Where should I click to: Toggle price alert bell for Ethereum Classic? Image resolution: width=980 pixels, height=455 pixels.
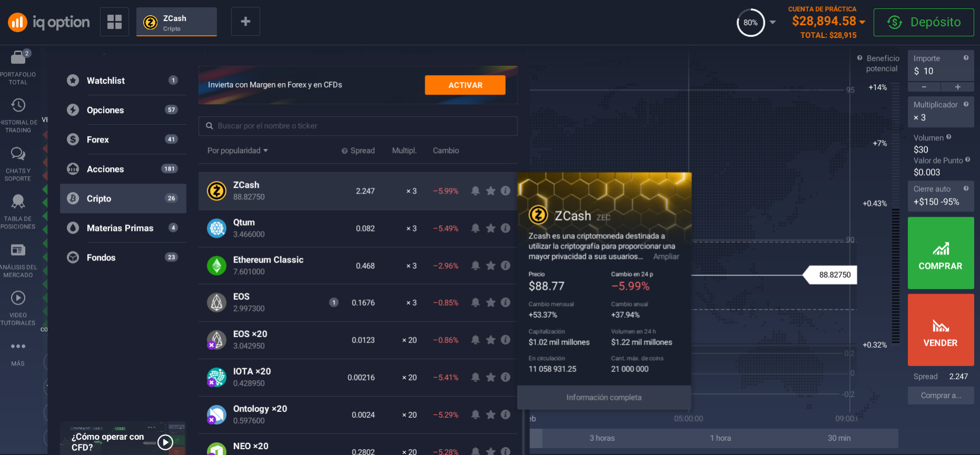[x=475, y=266]
